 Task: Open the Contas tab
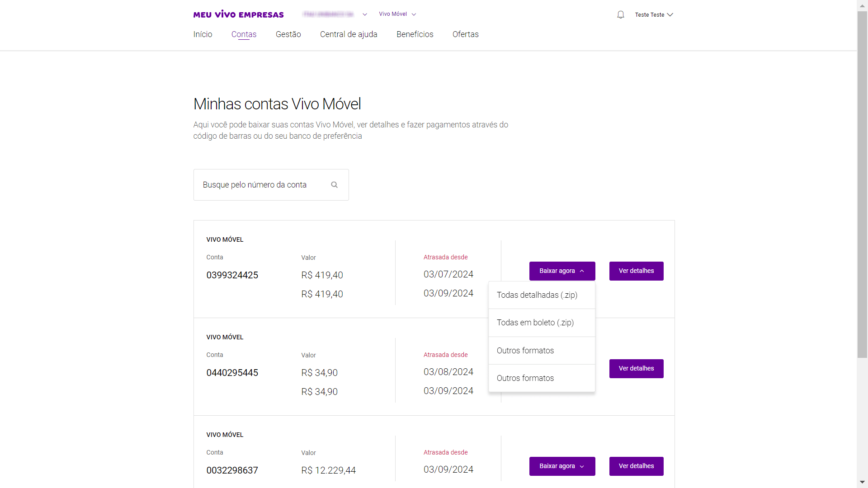244,34
